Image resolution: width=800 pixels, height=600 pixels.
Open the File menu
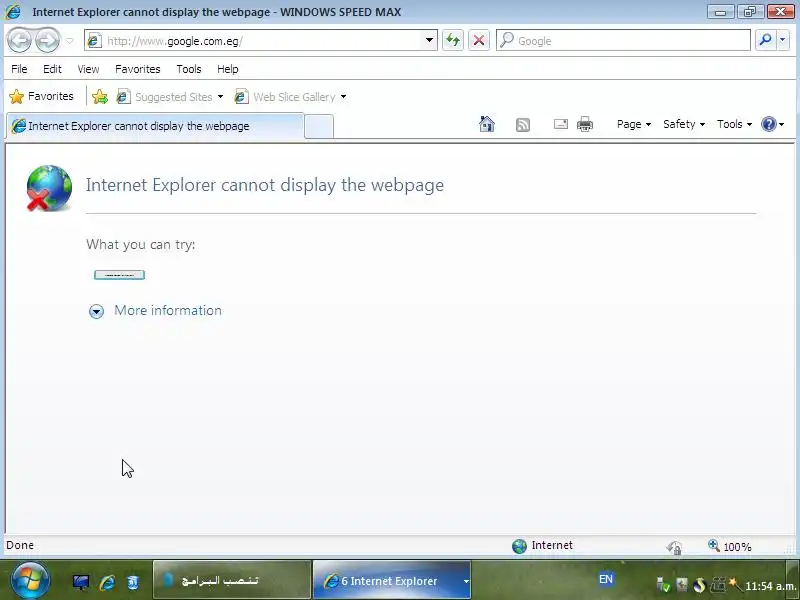[x=19, y=69]
